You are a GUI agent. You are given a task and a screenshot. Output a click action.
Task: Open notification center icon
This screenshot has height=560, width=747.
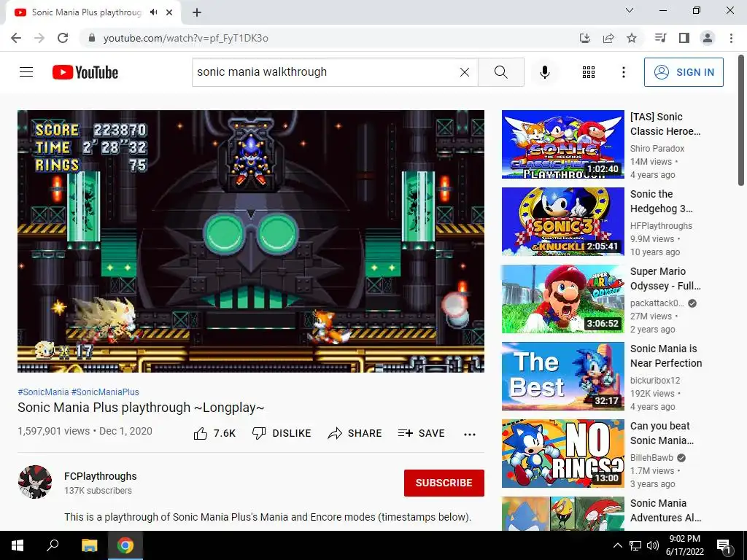tap(724, 546)
